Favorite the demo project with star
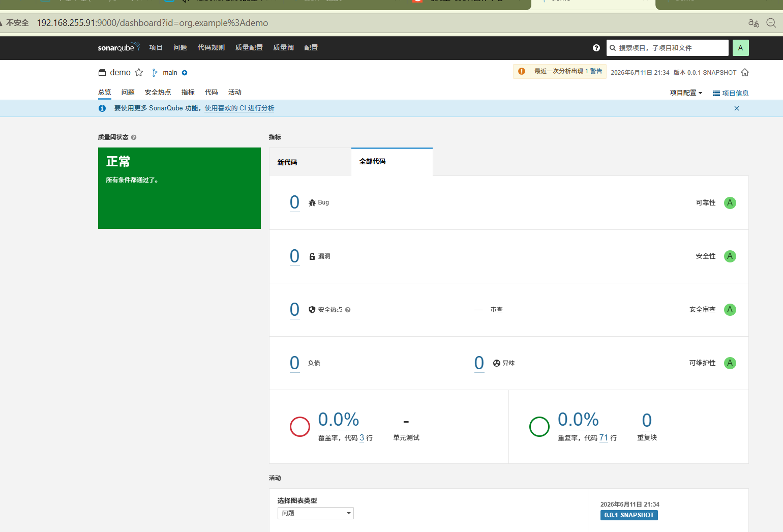The height and width of the screenshot is (532, 783). pos(139,72)
